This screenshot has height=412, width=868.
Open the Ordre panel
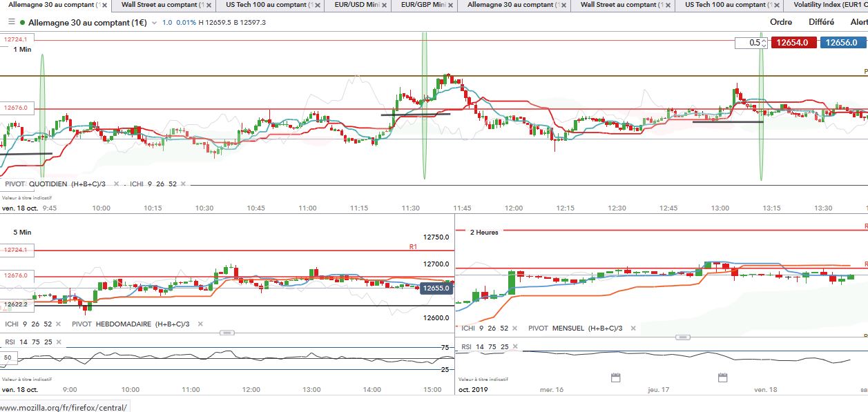[x=781, y=22]
